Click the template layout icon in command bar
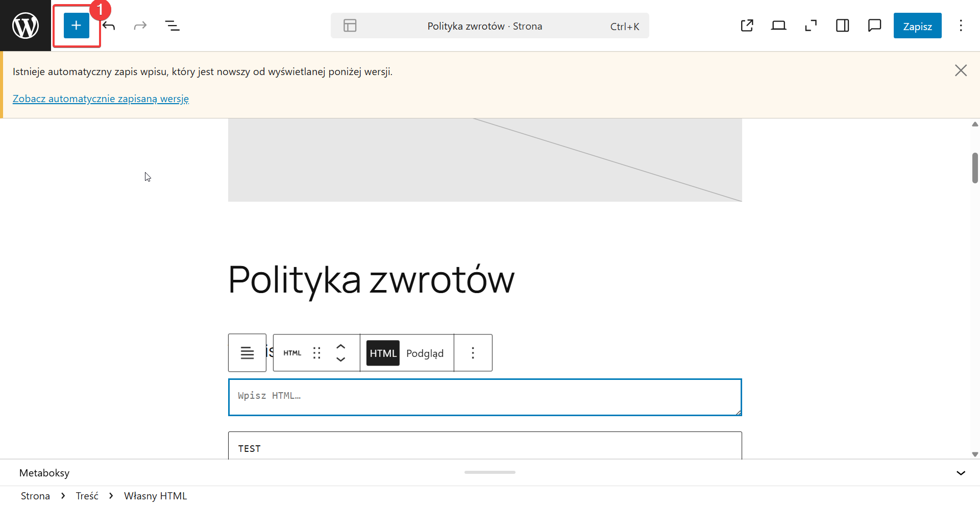Viewport: 980px width, 505px height. coord(350,26)
